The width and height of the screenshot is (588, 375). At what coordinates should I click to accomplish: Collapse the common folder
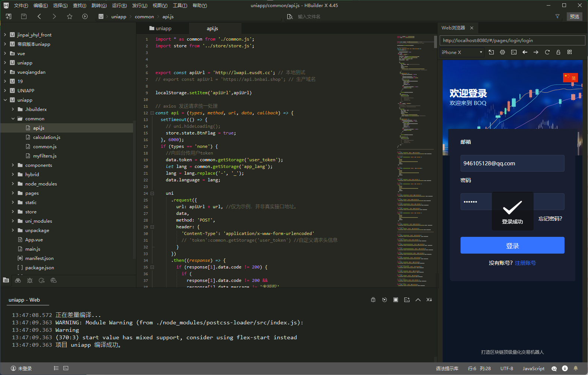[x=13, y=119]
